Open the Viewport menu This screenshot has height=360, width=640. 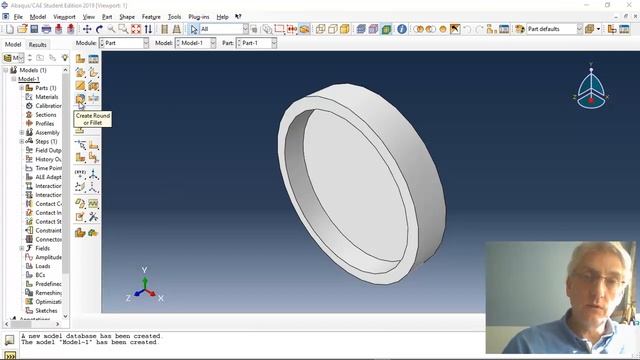point(64,17)
